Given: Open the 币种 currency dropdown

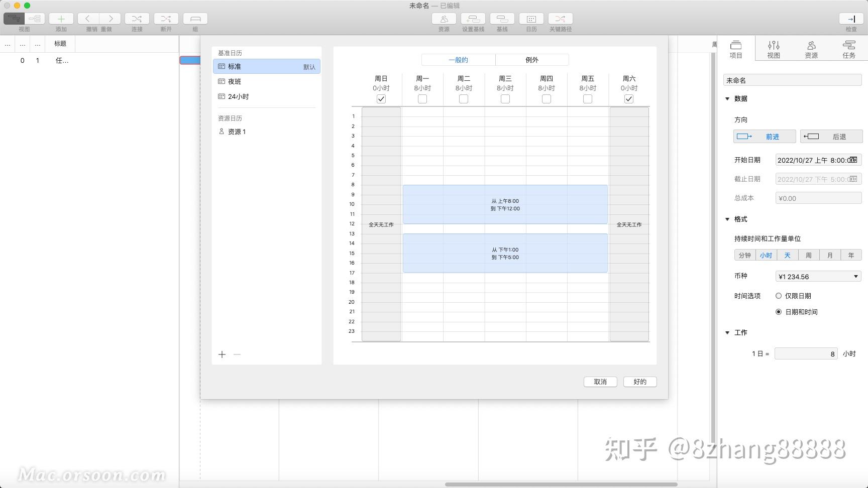Looking at the screenshot, I should (818, 276).
